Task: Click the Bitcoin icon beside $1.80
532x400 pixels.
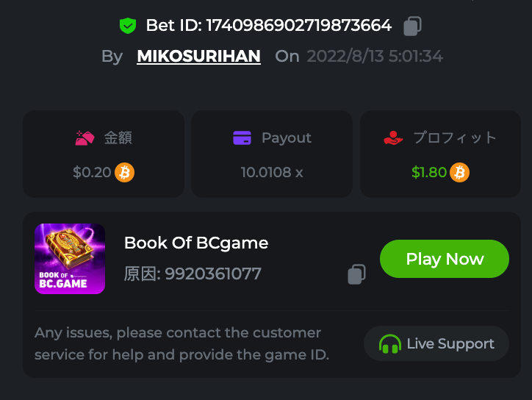Action: (460, 173)
